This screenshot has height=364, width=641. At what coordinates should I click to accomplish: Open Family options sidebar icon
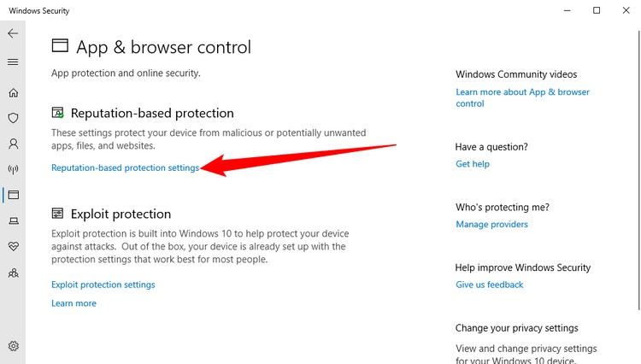pyautogui.click(x=13, y=273)
